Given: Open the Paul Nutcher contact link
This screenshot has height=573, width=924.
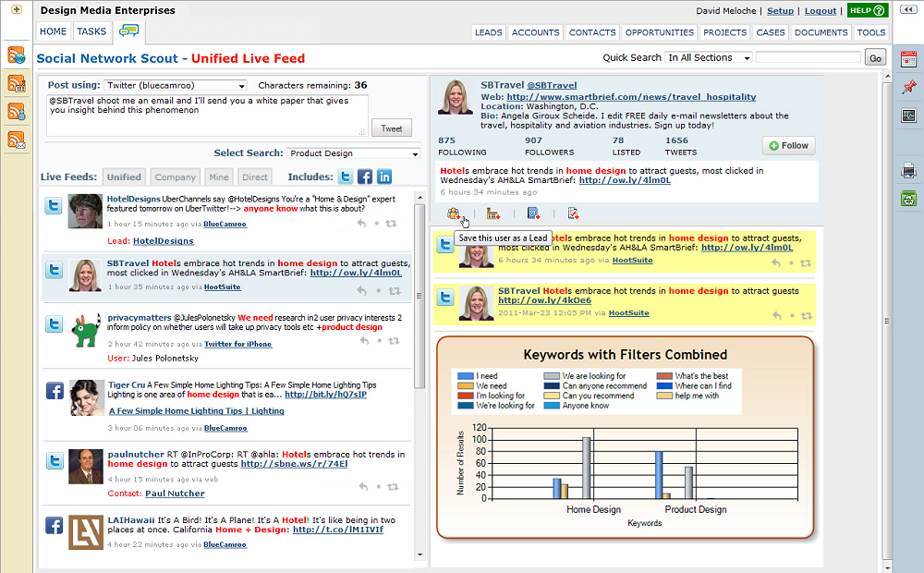Looking at the screenshot, I should point(175,494).
